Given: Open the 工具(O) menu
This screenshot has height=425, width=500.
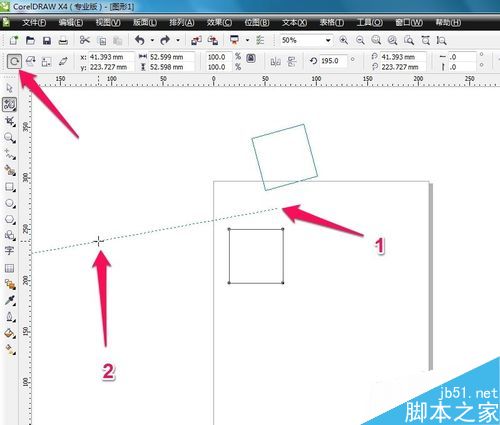Looking at the screenshot, I should tap(369, 23).
